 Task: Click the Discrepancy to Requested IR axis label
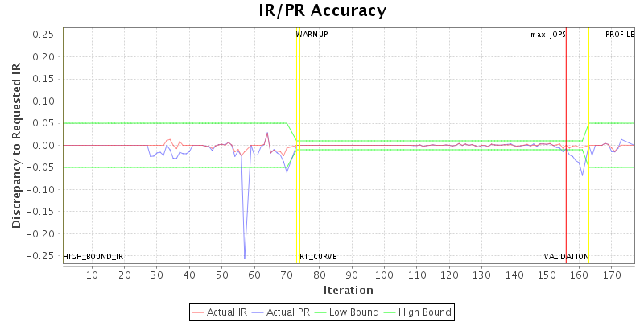(16, 146)
